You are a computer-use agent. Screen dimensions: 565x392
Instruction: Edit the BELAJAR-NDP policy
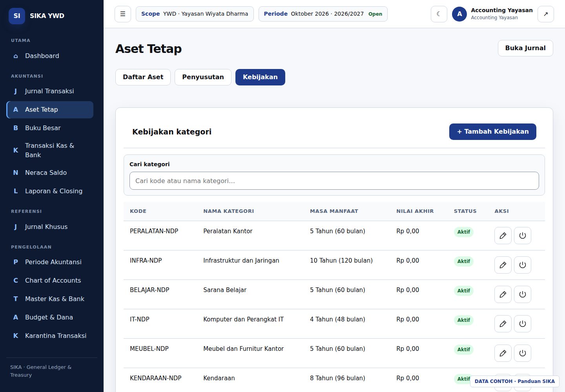coord(503,294)
